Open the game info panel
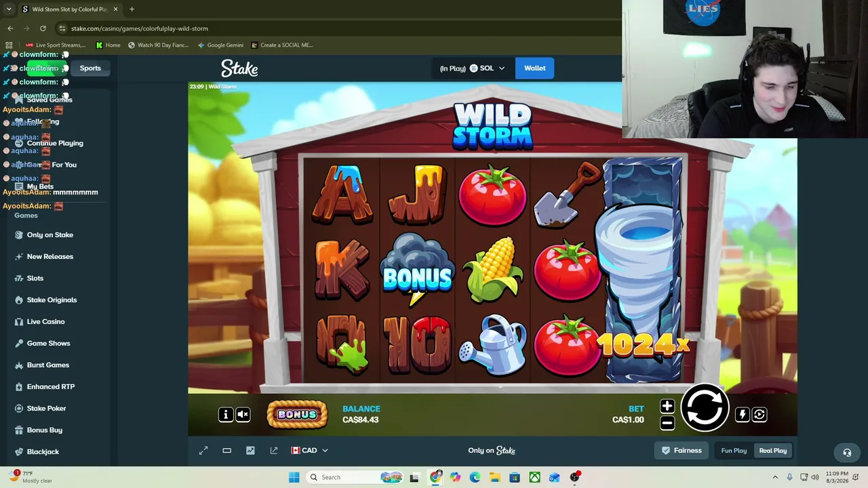Viewport: 868px width, 488px height. 226,414
